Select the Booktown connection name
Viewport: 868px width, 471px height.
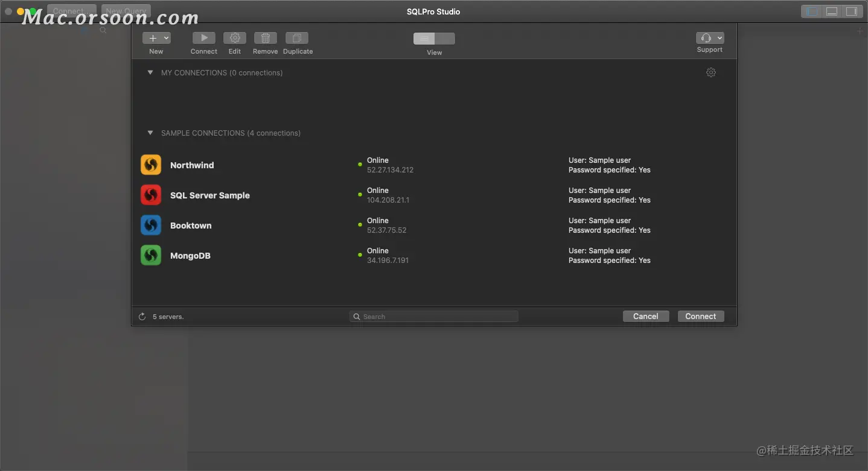click(191, 226)
